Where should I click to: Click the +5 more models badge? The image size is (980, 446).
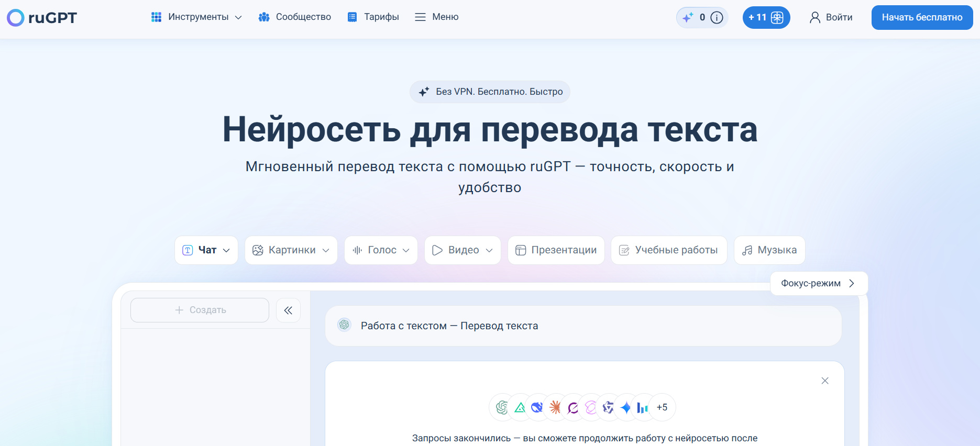[x=662, y=407]
